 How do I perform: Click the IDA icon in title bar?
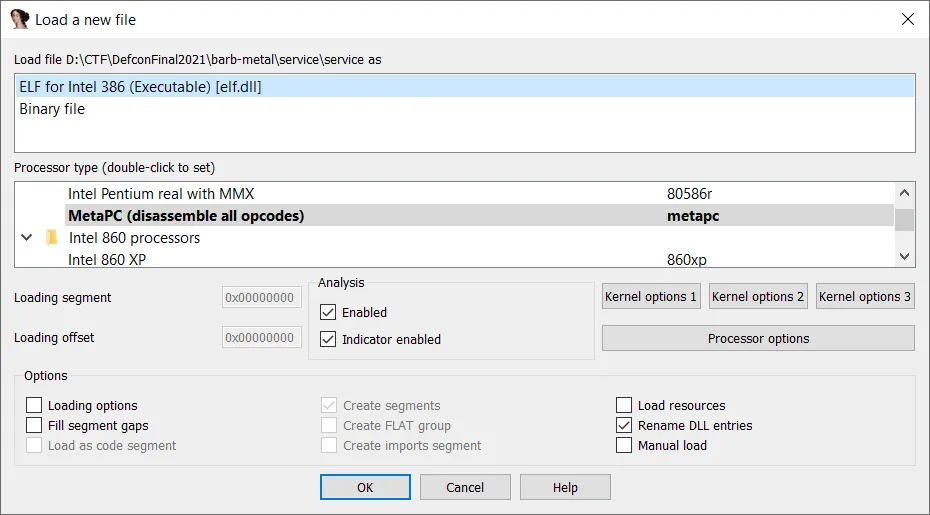[x=19, y=19]
